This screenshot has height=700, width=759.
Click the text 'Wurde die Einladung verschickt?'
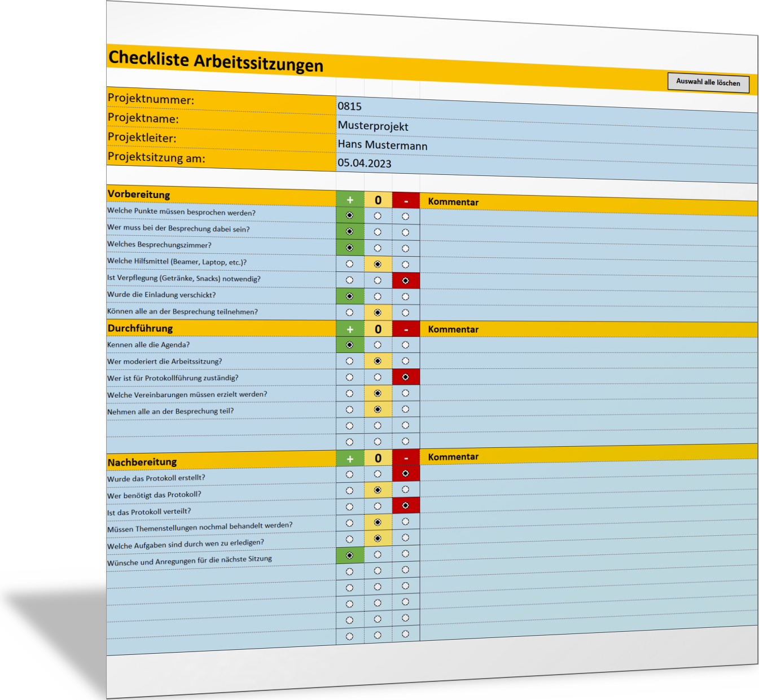click(x=161, y=294)
